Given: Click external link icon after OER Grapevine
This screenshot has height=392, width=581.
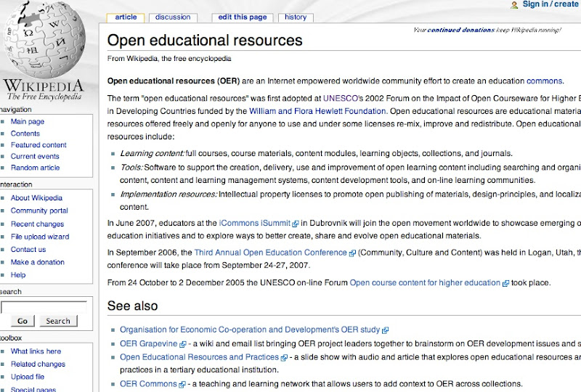Looking at the screenshot, I should coord(183,344).
